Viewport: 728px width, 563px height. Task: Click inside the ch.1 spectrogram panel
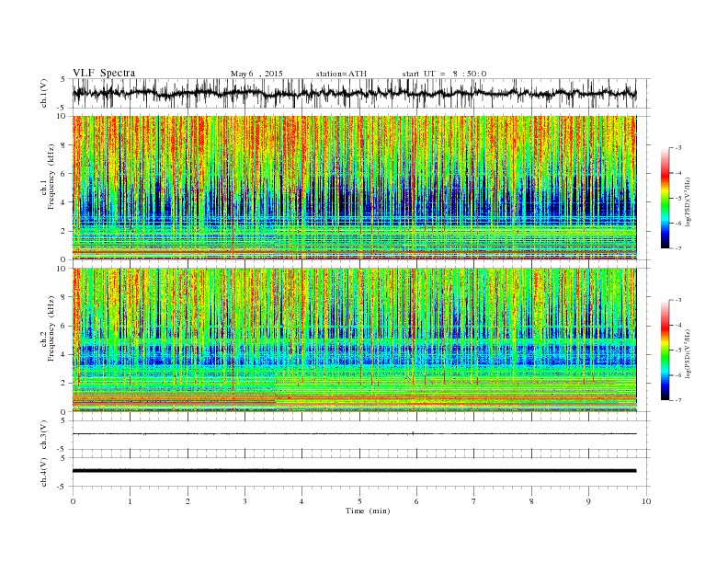pyautogui.click(x=354, y=188)
